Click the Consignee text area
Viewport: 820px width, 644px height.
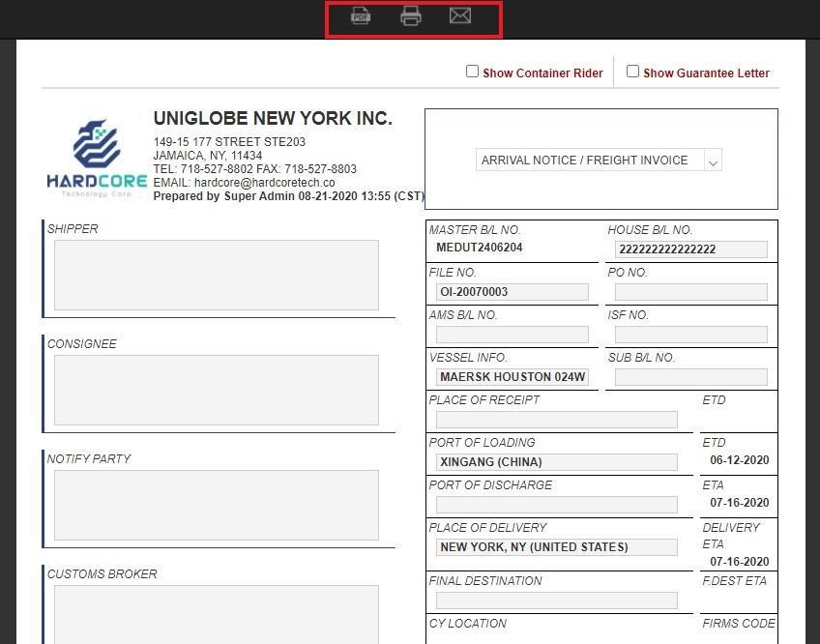[216, 390]
